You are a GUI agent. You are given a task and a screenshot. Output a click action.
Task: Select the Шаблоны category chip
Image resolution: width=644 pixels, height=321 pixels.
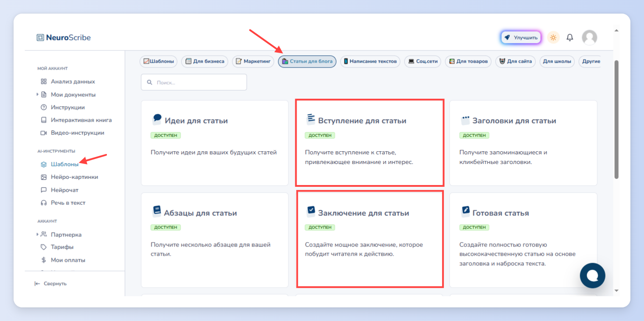[x=159, y=61]
